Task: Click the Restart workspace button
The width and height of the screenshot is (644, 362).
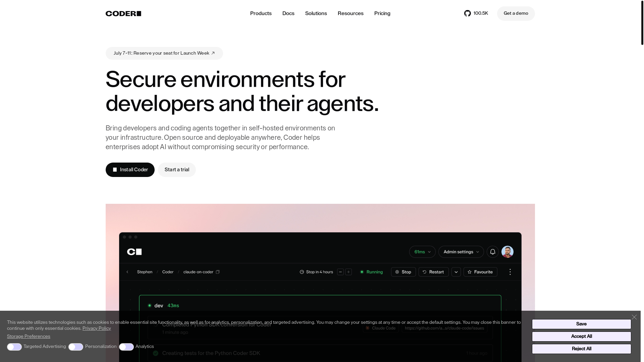Action: click(433, 272)
